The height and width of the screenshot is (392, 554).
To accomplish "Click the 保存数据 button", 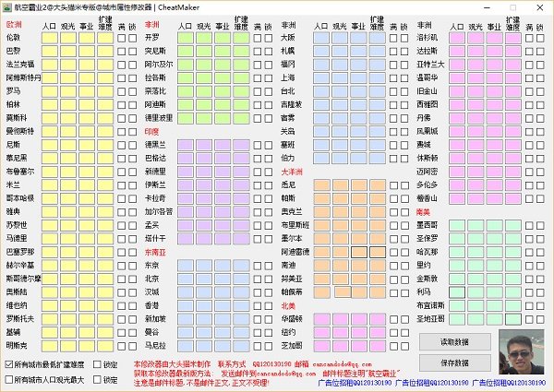I will point(454,363).
